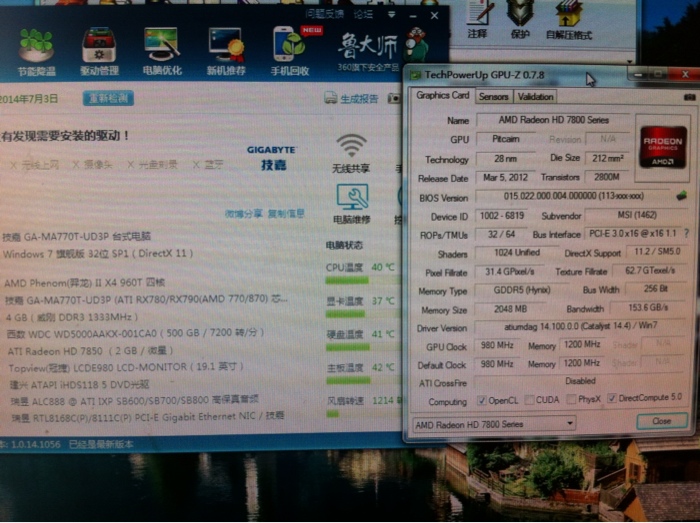Viewport: 700px width, 523px height.
Task: Open the AMD Radeon HD 7800 Series dropdown
Action: click(x=494, y=424)
